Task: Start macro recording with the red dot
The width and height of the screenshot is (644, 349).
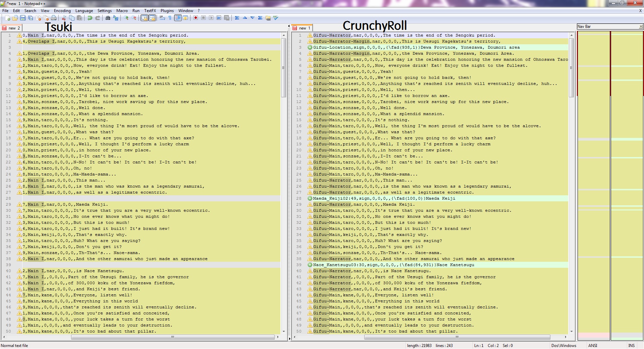Action: pyautogui.click(x=196, y=18)
